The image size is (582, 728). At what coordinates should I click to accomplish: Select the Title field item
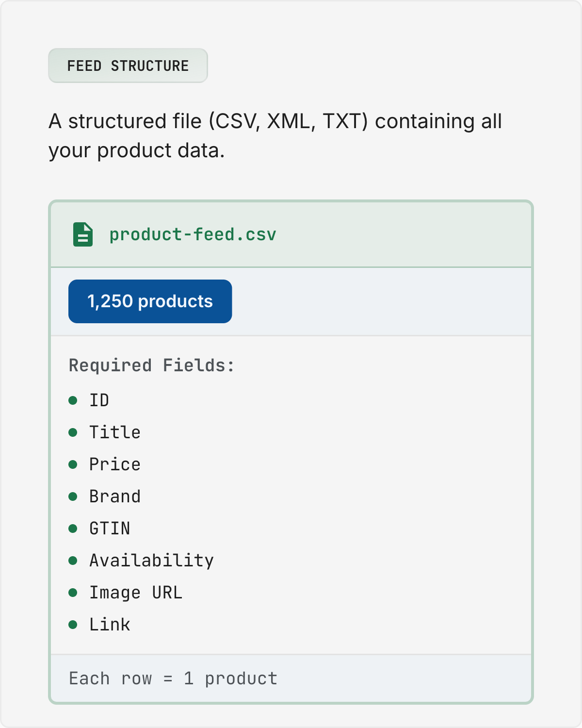(115, 432)
